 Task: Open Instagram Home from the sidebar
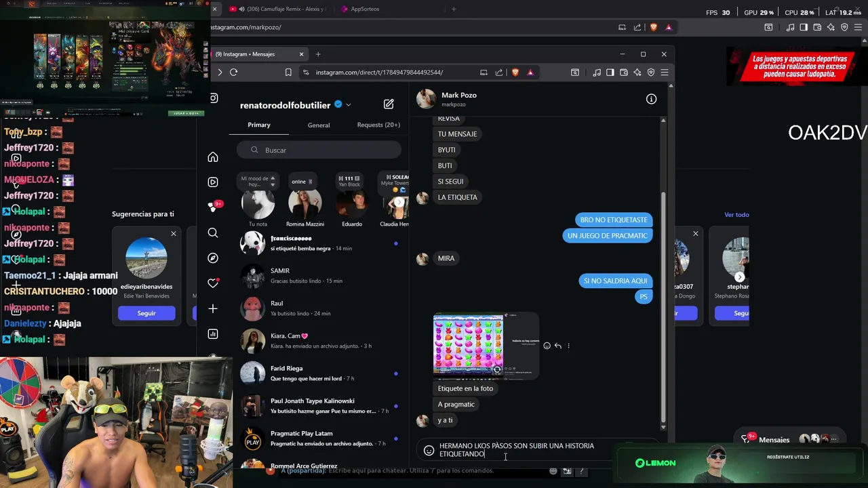coord(213,157)
